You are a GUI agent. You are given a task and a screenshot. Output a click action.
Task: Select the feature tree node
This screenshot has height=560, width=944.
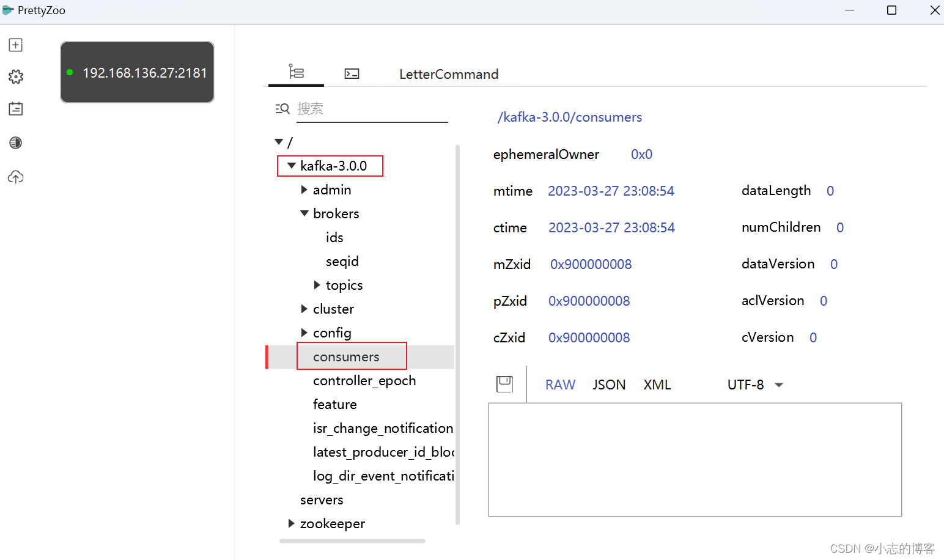point(335,404)
